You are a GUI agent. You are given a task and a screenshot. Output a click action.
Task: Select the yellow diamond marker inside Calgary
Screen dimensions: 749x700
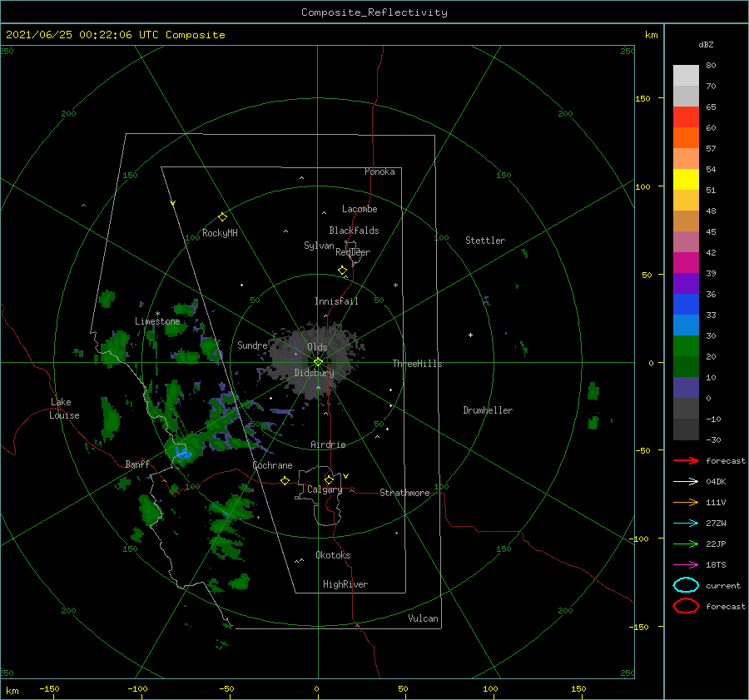pyautogui.click(x=329, y=479)
